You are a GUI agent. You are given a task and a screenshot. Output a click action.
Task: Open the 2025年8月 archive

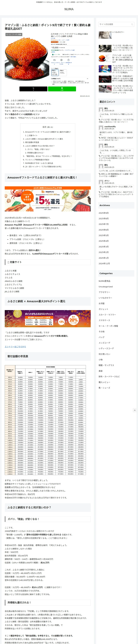click(104, 219)
